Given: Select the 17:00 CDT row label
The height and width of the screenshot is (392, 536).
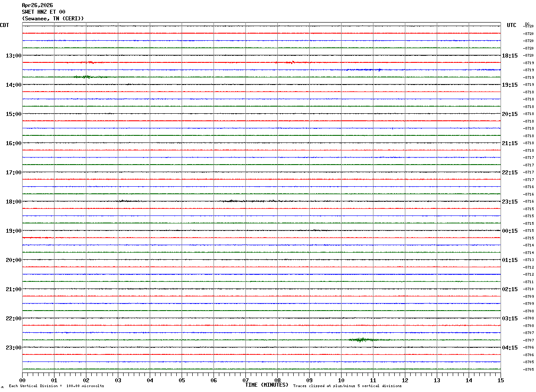Looking at the screenshot, I should (13, 173).
